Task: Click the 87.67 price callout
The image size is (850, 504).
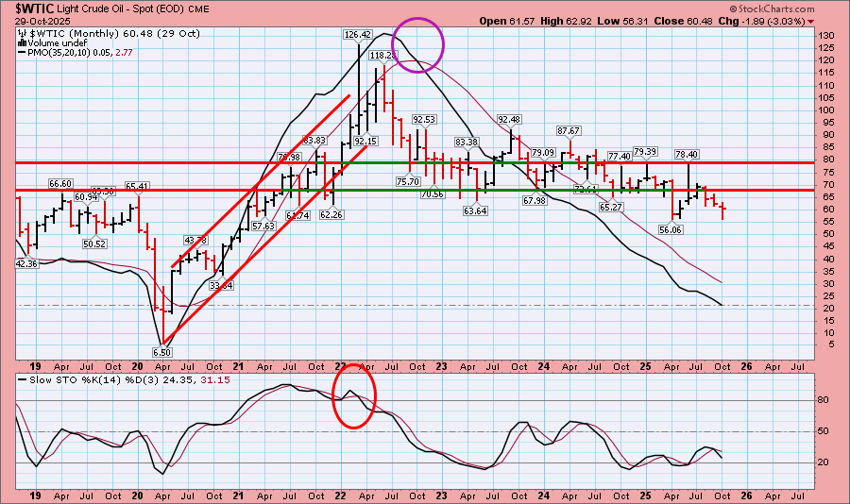Action: (x=569, y=130)
